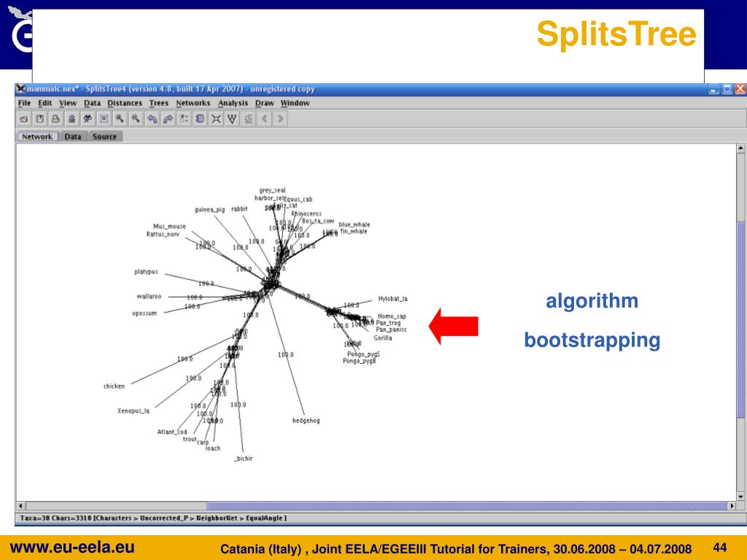Select the 'hedgehog' taxon label
The width and height of the screenshot is (747, 560).
click(306, 421)
